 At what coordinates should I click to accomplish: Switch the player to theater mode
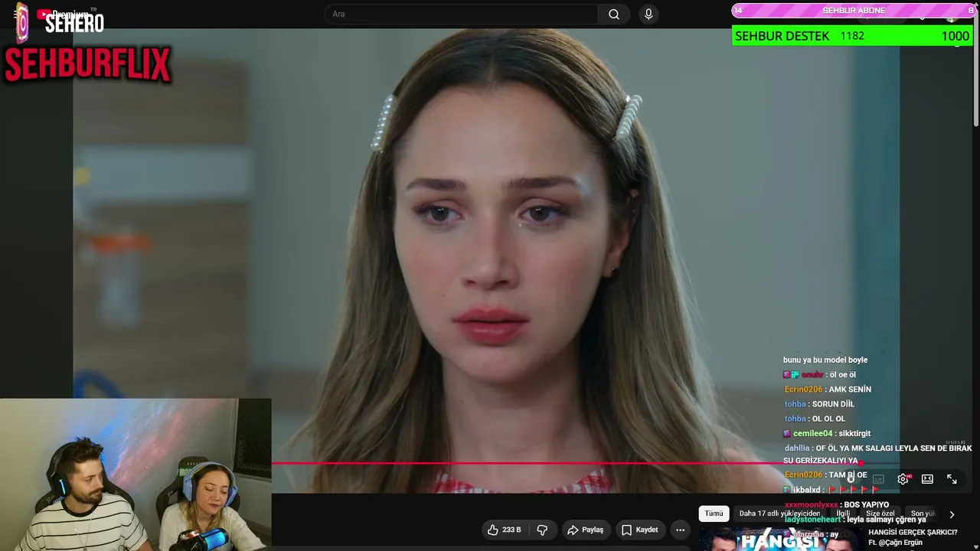[927, 479]
